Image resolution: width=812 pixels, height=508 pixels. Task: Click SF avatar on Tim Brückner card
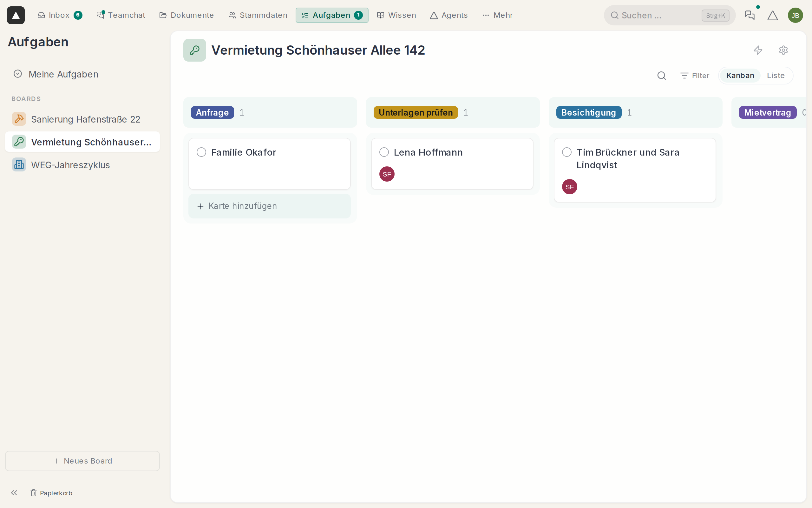[569, 187]
